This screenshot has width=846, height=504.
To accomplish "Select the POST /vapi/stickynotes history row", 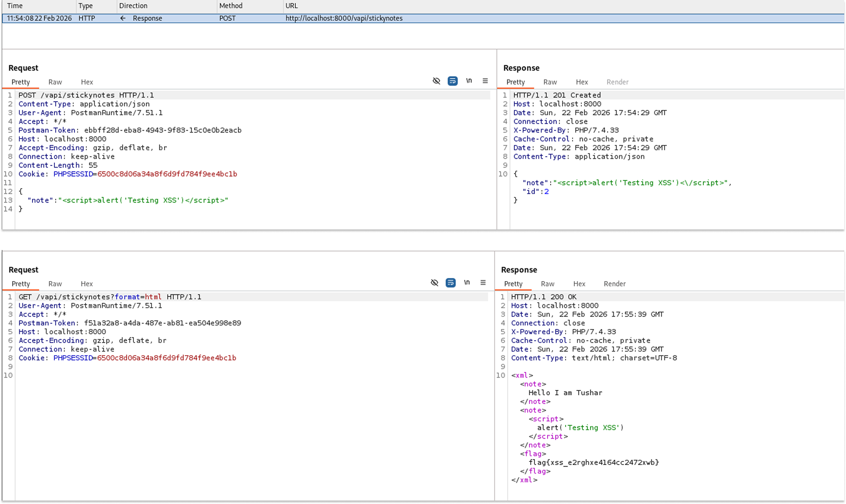I will pos(344,18).
